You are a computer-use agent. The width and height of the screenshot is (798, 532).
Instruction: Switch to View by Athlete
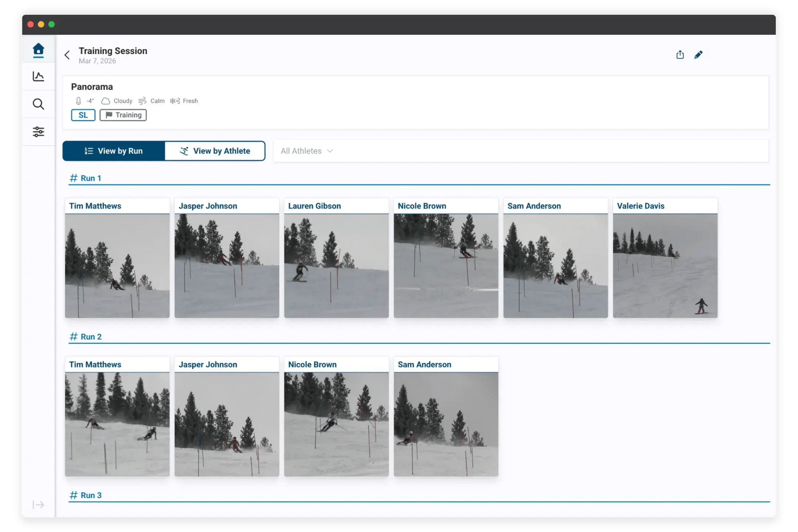point(215,151)
